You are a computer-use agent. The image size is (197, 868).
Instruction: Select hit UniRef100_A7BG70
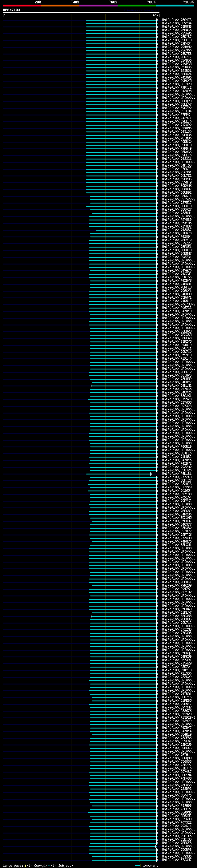(177, 233)
